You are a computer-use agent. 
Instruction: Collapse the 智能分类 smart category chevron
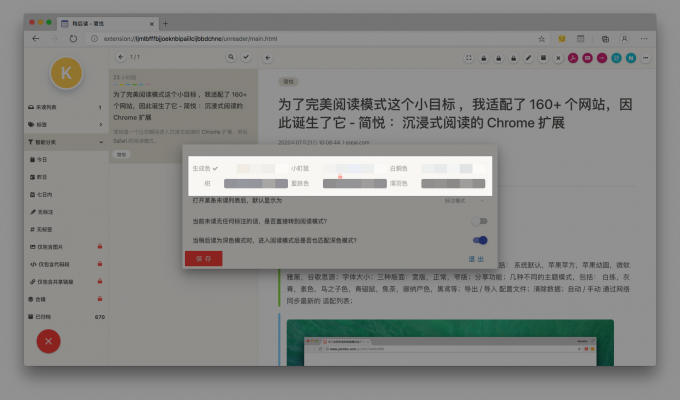click(x=101, y=142)
